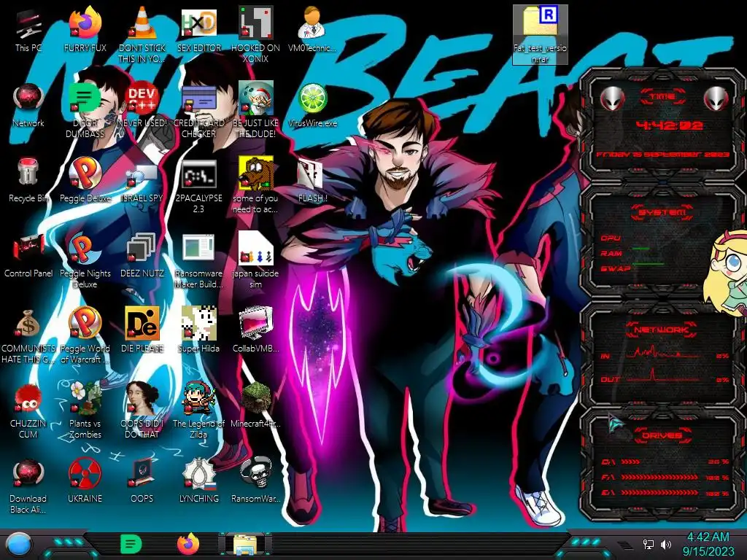Open the RansomWar skull shortcut

pyautogui.click(x=256, y=480)
